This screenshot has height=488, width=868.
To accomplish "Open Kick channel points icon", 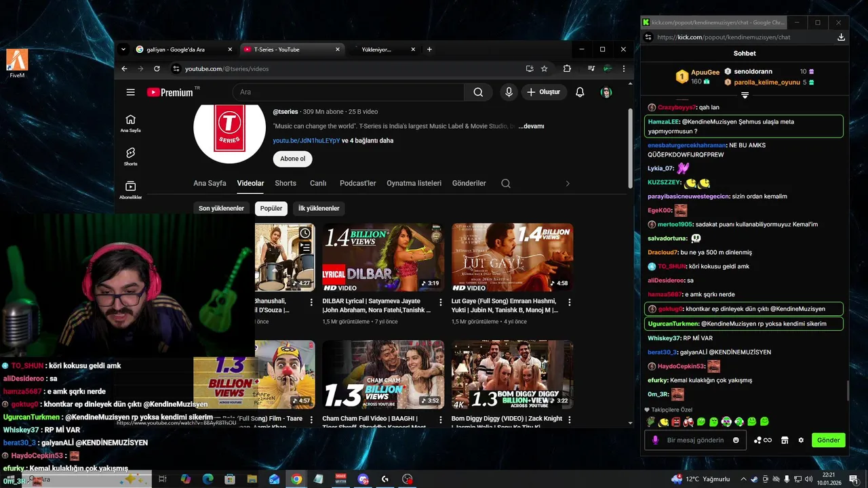I will [x=763, y=440].
